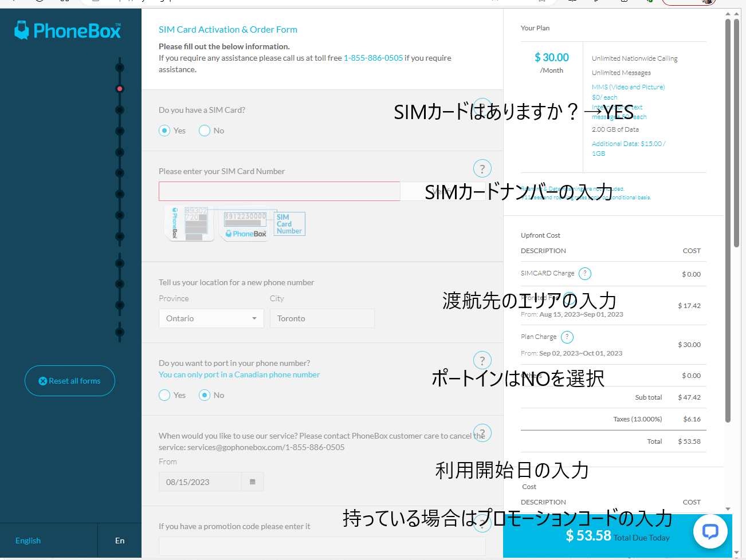Switch language using the English option

pyautogui.click(x=28, y=540)
